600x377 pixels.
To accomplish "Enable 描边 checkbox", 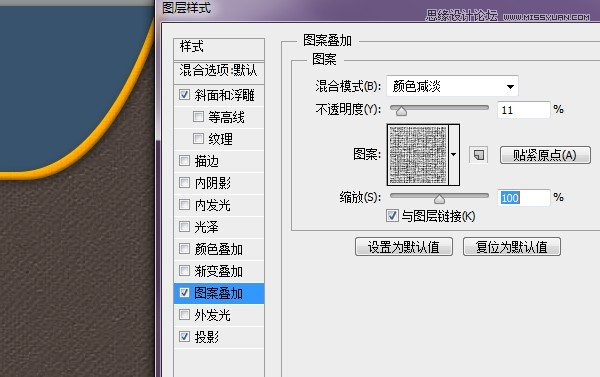I will [x=184, y=160].
